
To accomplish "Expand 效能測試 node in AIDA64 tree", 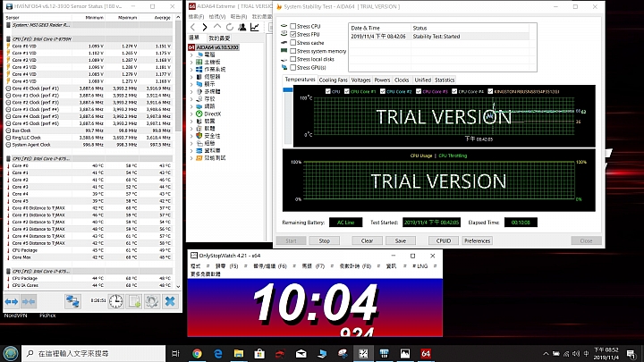I will tap(191, 158).
